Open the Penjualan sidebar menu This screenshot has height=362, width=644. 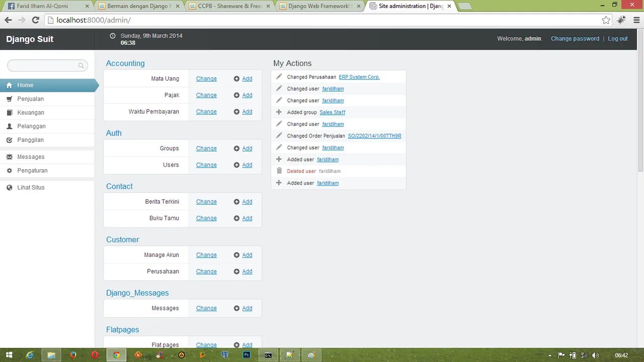click(x=47, y=99)
